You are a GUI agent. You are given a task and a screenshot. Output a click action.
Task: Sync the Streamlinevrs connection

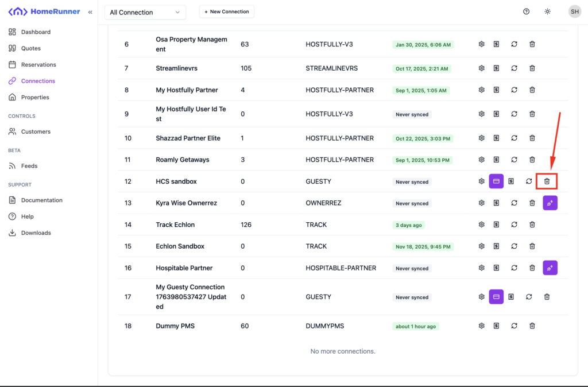pyautogui.click(x=514, y=68)
